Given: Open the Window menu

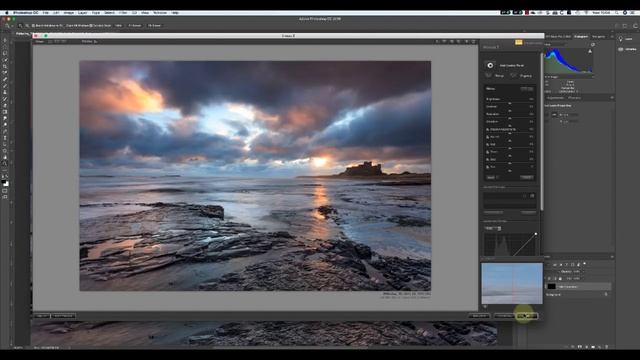Looking at the screenshot, I should (x=160, y=13).
